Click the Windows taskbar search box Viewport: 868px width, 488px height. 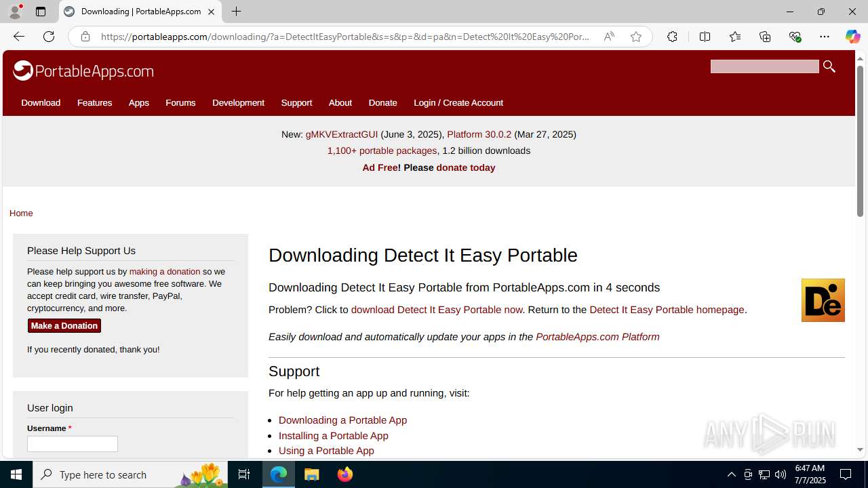[x=130, y=474]
